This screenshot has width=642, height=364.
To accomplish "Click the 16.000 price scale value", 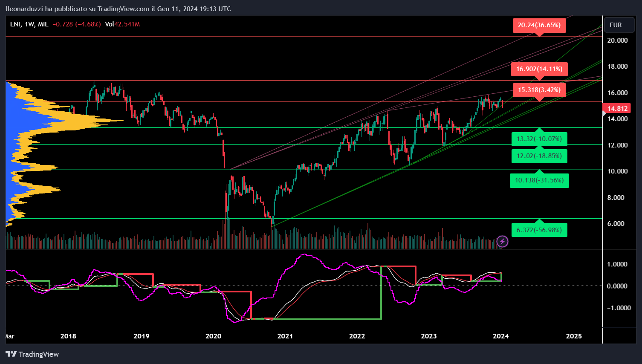I will pyautogui.click(x=618, y=92).
